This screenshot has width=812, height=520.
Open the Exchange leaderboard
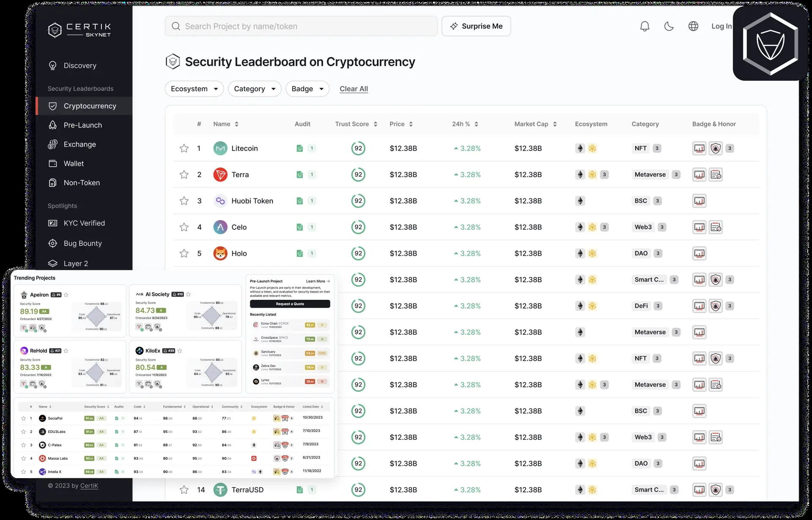[x=80, y=144]
